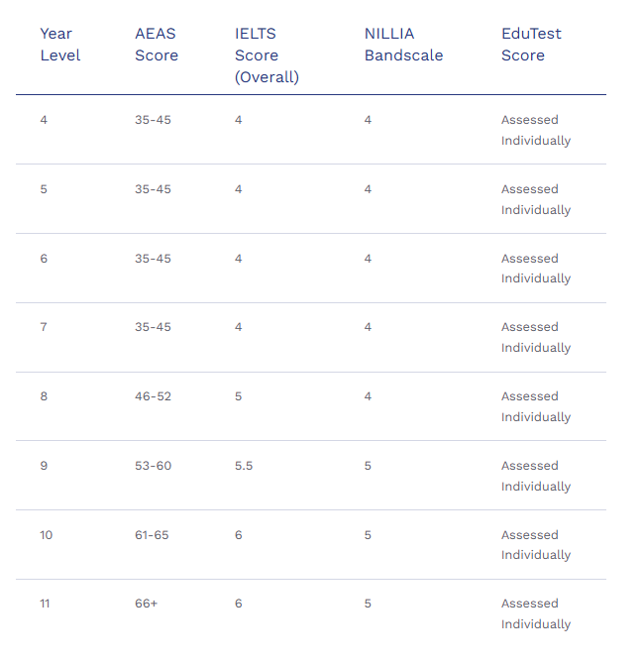
Task: Select the IELTS Score (Overall) header
Action: pyautogui.click(x=266, y=55)
